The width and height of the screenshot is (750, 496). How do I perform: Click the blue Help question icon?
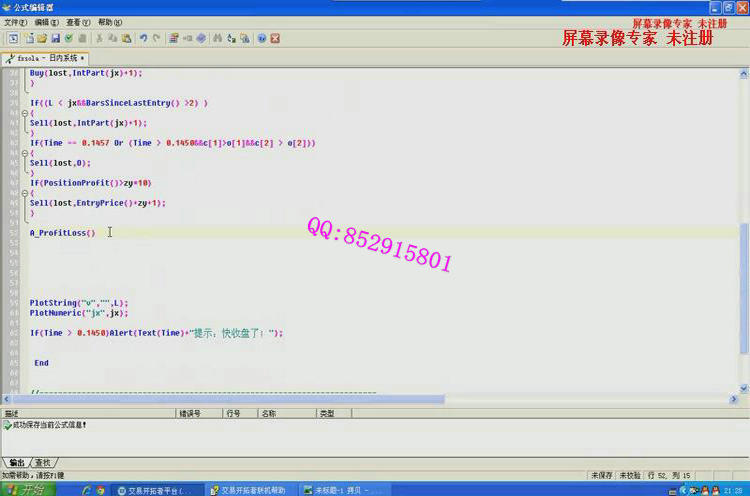click(x=262, y=38)
